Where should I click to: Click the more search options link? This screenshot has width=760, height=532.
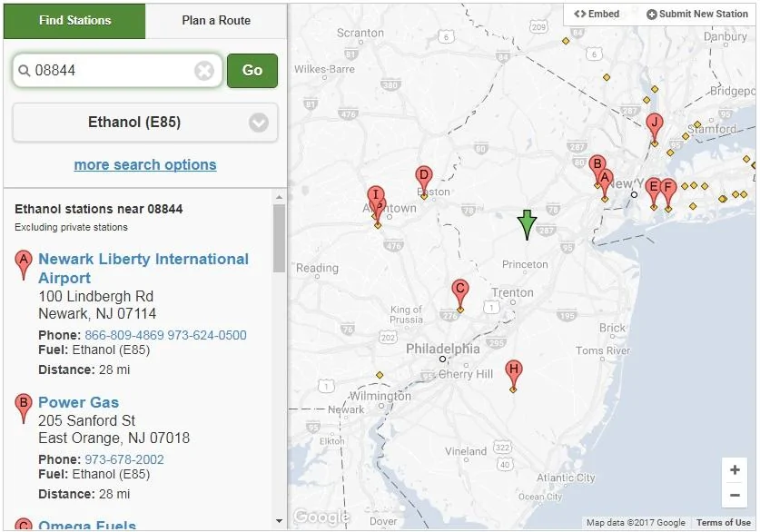145,164
